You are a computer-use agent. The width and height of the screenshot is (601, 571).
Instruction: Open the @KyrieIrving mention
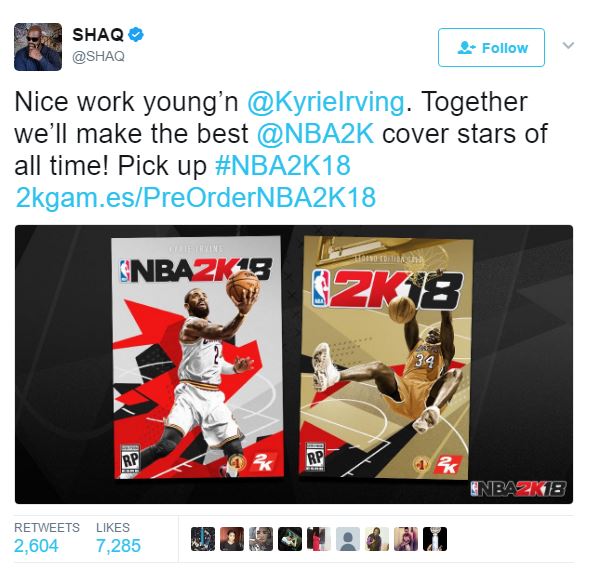pyautogui.click(x=326, y=102)
